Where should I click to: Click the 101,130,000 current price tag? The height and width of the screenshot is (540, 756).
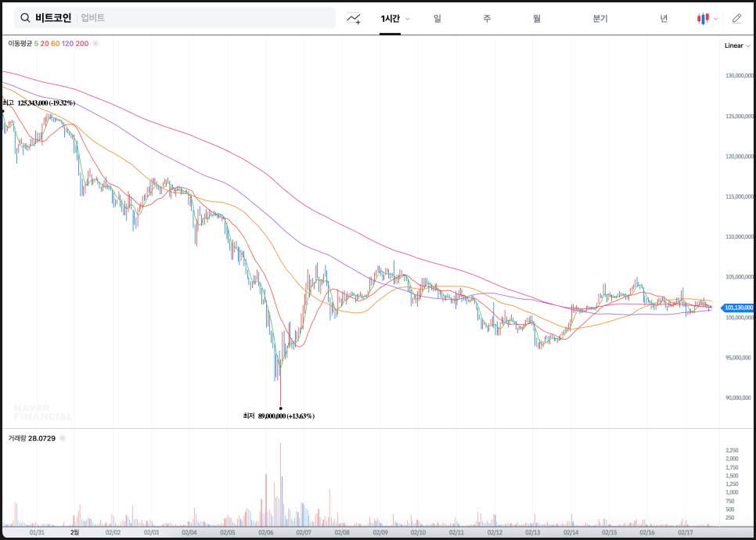(738, 308)
